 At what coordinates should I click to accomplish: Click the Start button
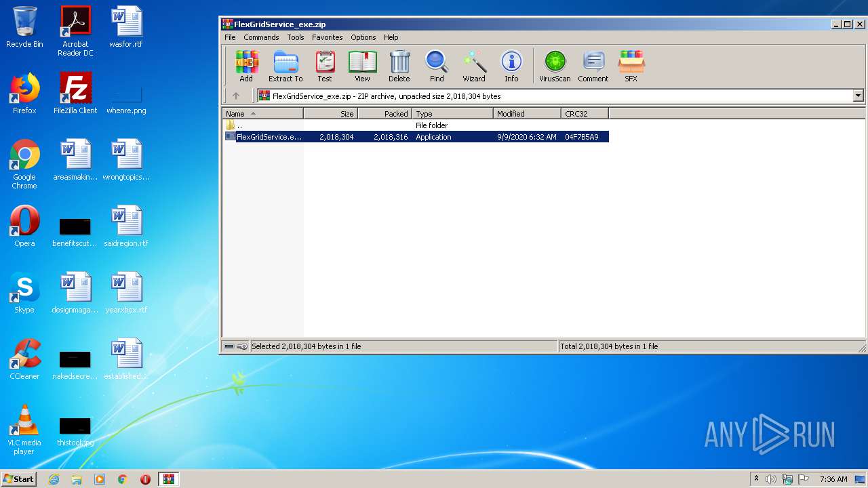18,479
